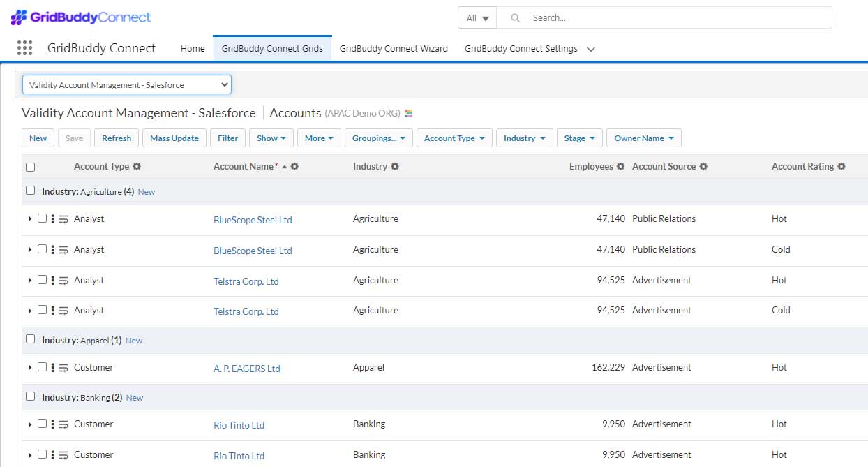Image resolution: width=868 pixels, height=467 pixels.
Task: Open actions dots menu for Cold BlueScope row
Action: click(x=53, y=250)
